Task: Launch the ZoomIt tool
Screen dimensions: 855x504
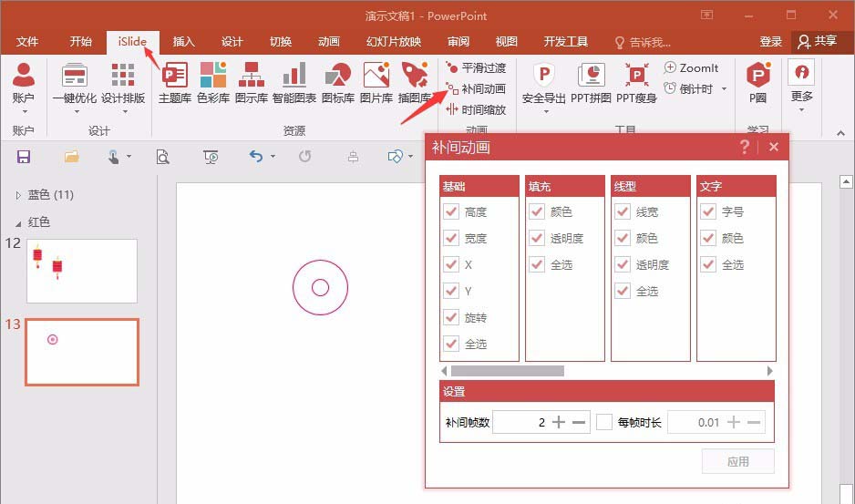Action: (x=691, y=67)
